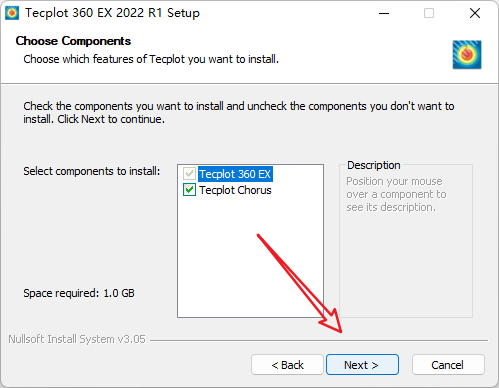Viewport: 499px width, 388px height.
Task: Click the disabled maximize button
Action: (x=429, y=13)
